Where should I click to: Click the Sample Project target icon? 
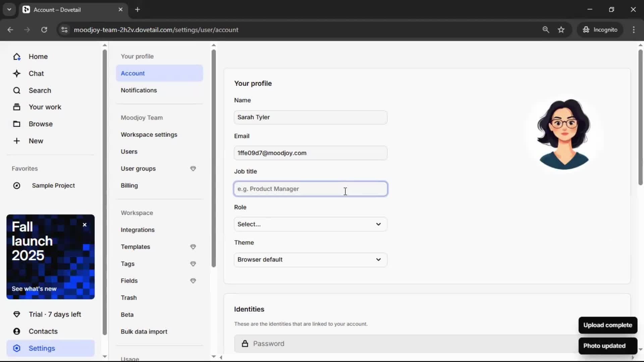17,185
